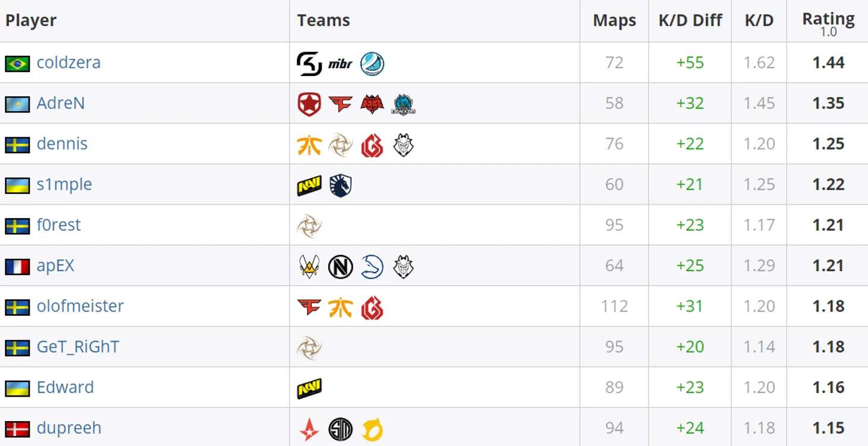The width and height of the screenshot is (868, 446).
Task: Click the SK Gaming logo in coldzera's row
Action: coord(309,64)
